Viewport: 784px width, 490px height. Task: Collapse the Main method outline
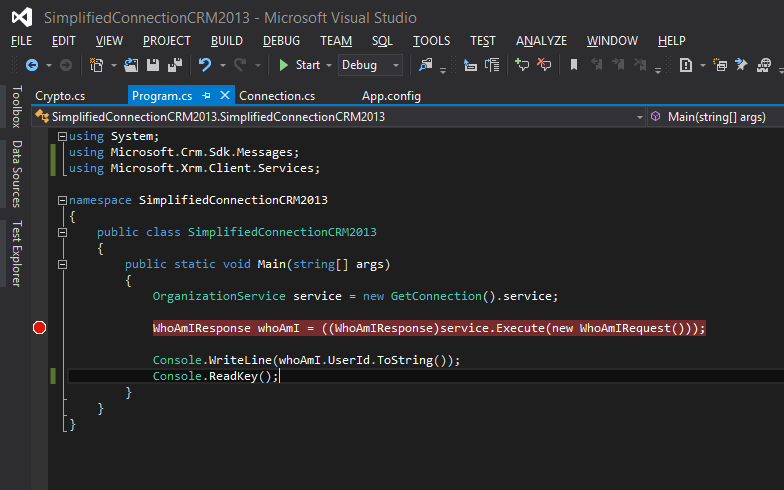(x=63, y=264)
